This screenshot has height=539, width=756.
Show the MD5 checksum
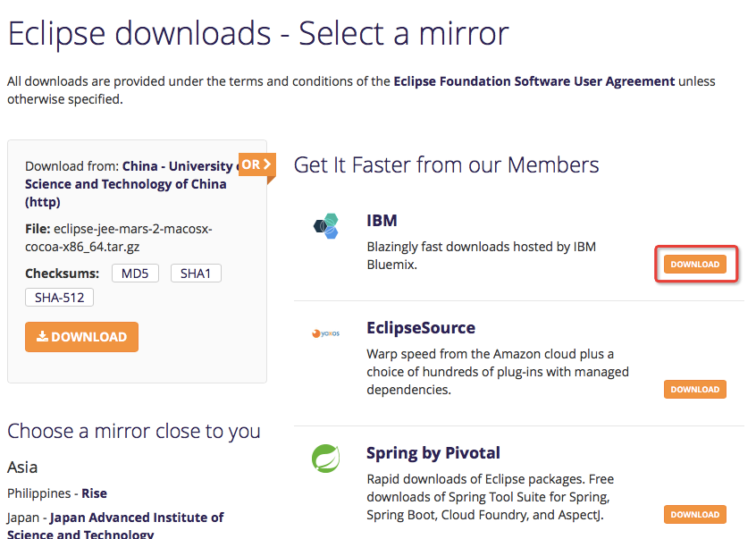pyautogui.click(x=135, y=274)
